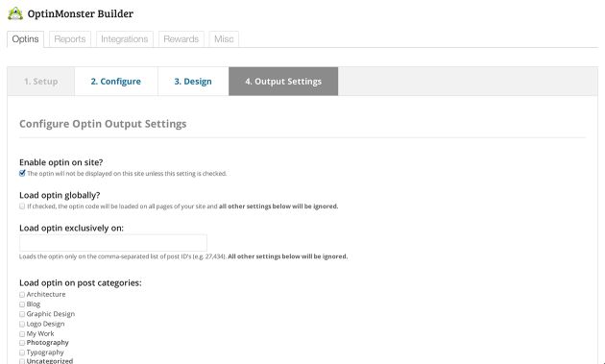Open the Reports tab
The image size is (605, 364).
pos(70,39)
